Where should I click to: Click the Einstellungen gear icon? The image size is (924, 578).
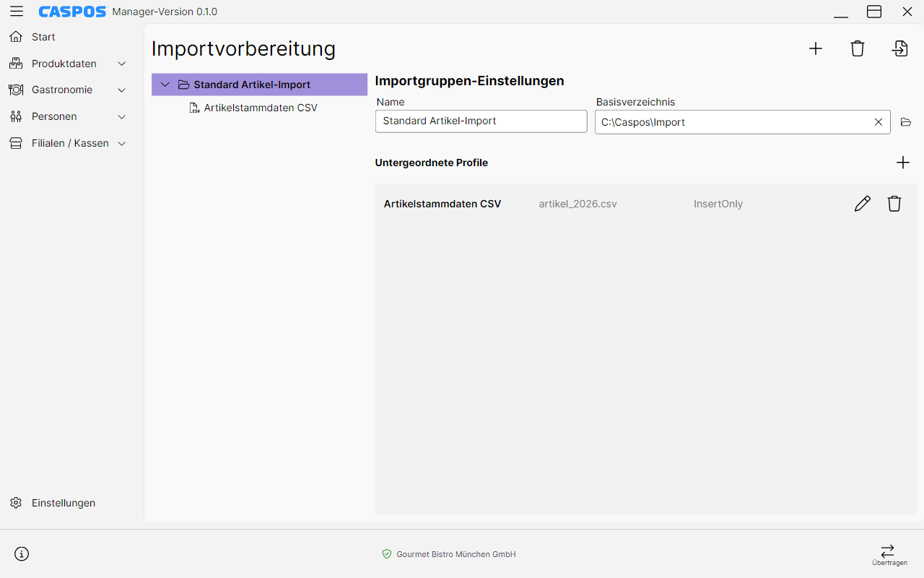(16, 503)
